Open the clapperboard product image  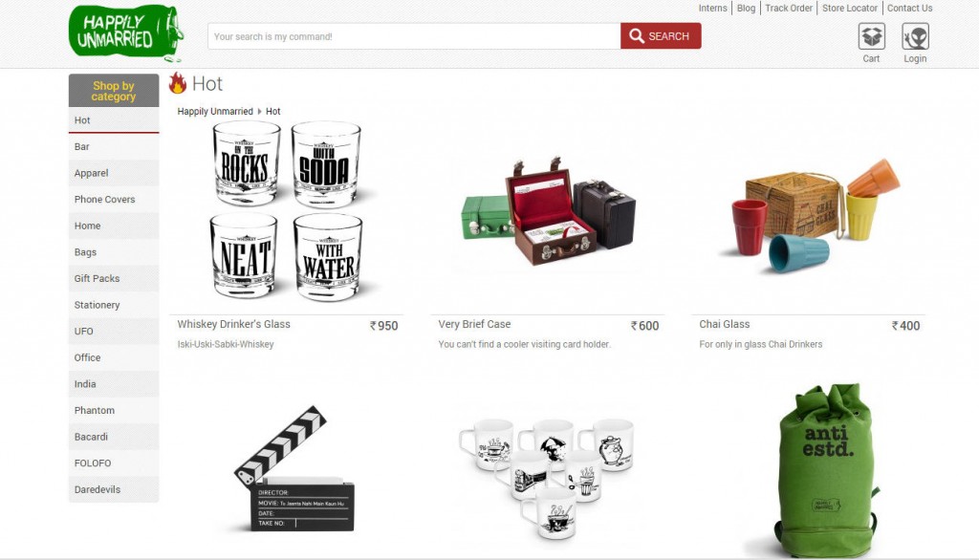click(294, 469)
